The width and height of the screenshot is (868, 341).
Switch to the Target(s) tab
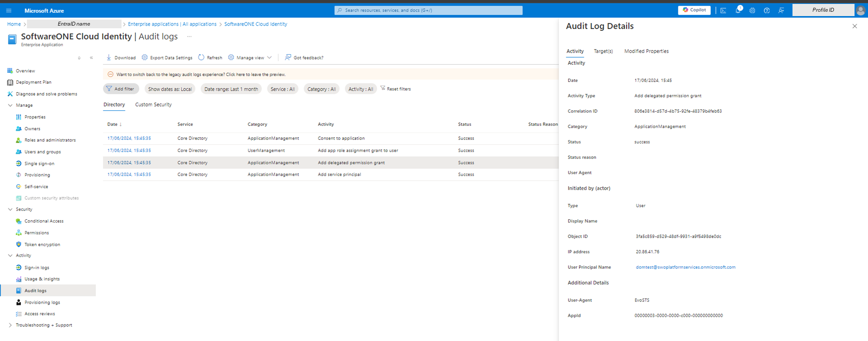click(x=603, y=51)
